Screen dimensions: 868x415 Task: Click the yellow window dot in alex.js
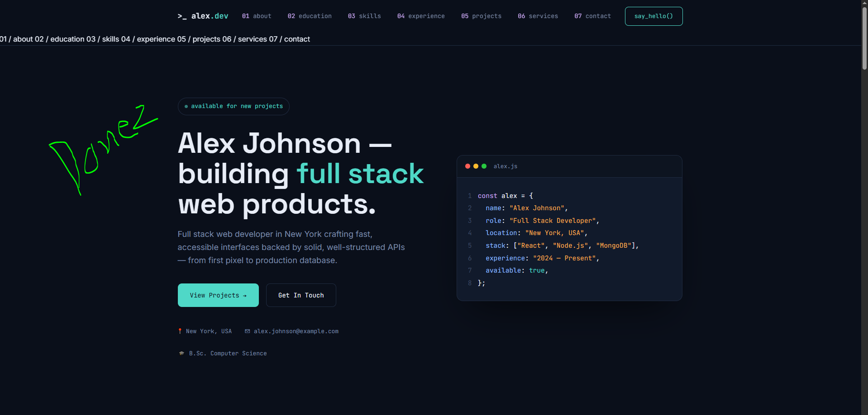pyautogui.click(x=476, y=166)
